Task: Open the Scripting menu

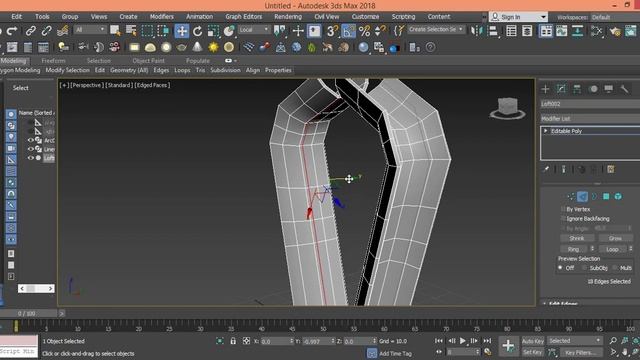Action: (403, 17)
